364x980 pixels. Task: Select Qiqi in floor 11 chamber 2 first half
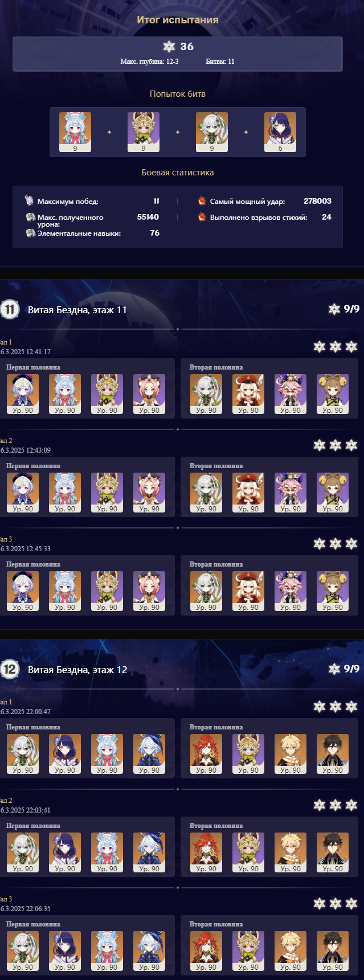23,493
